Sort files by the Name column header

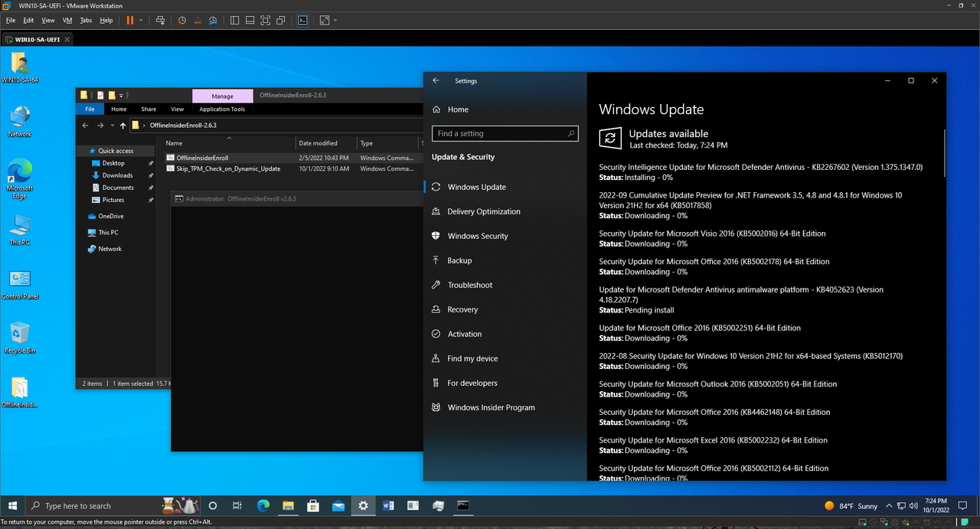229,143
